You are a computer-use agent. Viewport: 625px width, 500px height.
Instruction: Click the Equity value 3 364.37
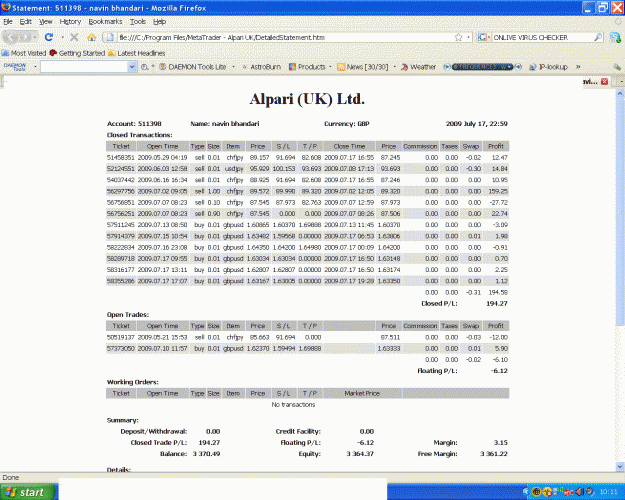tap(360, 454)
